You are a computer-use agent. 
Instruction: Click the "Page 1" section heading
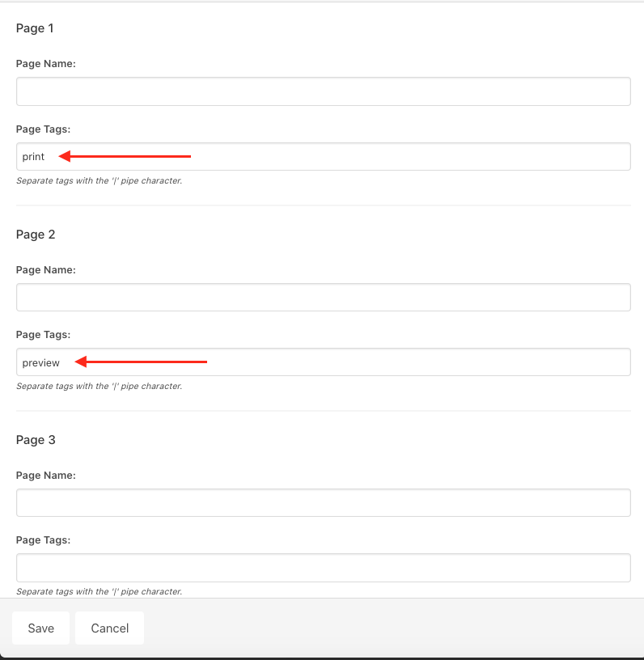pyautogui.click(x=35, y=28)
